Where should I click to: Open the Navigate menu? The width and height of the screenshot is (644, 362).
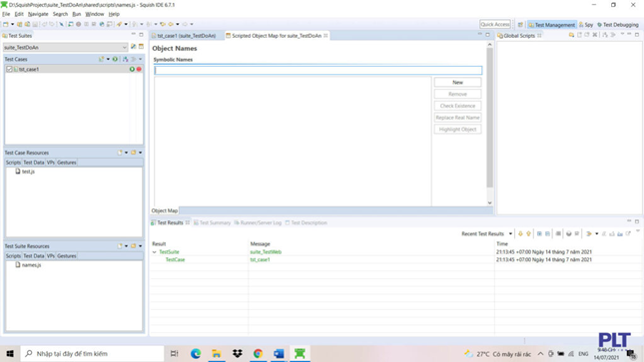tap(38, 14)
